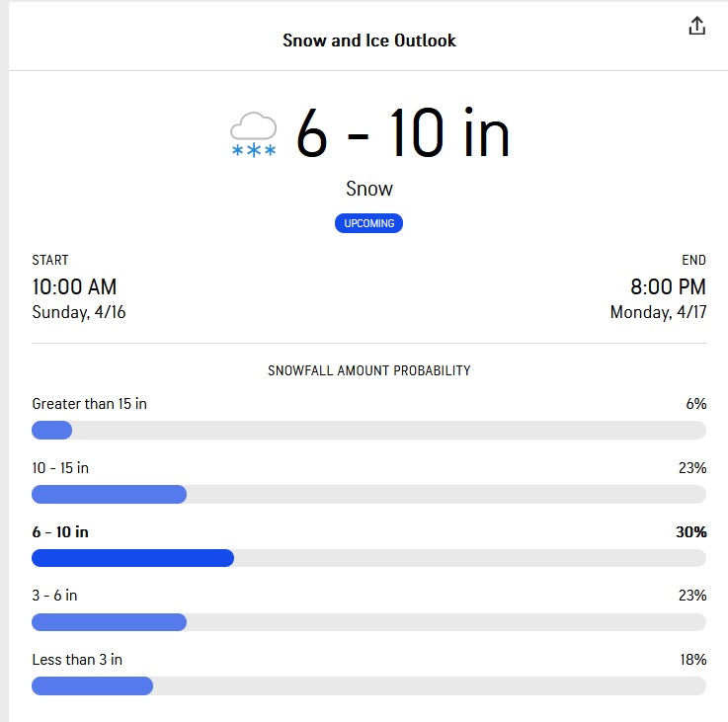Click the Snow and Ice Outlook title
Screen dimensions: 728x722
click(x=369, y=40)
